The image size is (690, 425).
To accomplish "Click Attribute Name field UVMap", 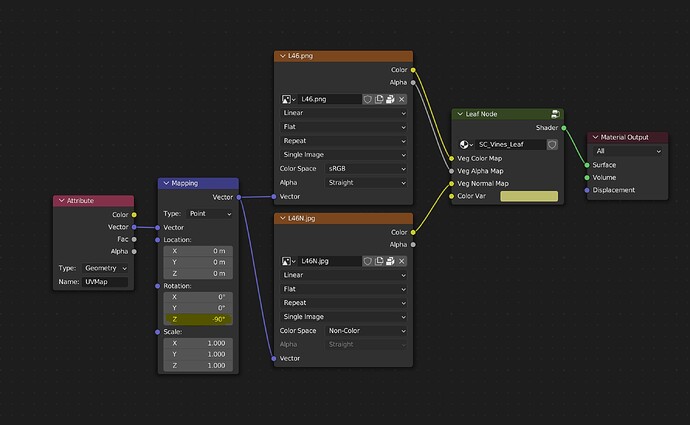I will point(105,282).
